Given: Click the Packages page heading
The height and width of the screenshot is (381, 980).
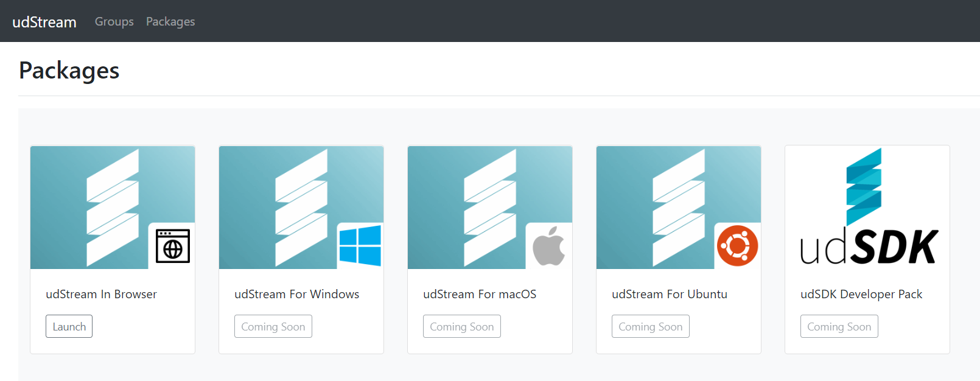Looking at the screenshot, I should pos(69,71).
